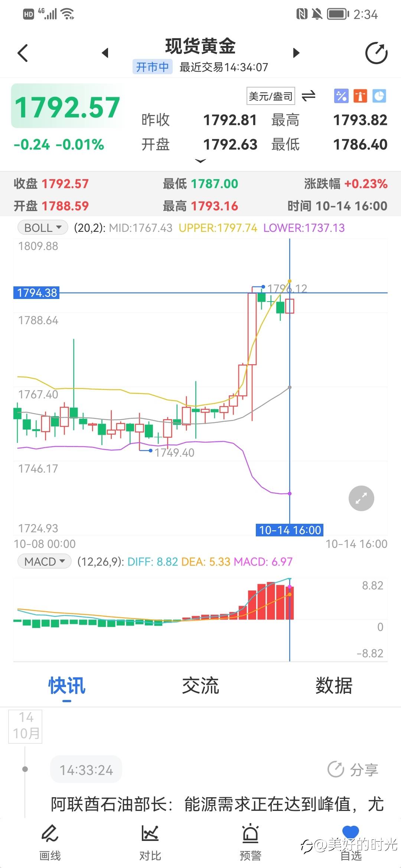
Task: Switch to the 交流 tab
Action: [x=200, y=685]
